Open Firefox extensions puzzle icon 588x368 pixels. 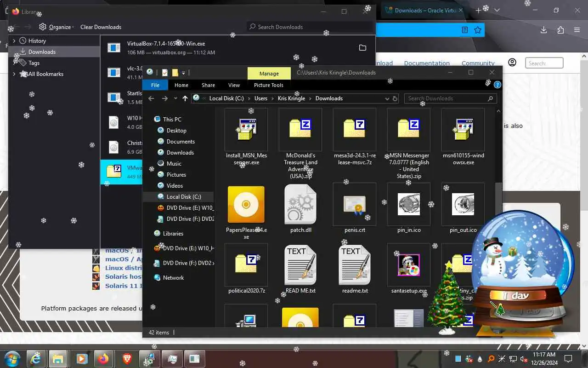560,30
